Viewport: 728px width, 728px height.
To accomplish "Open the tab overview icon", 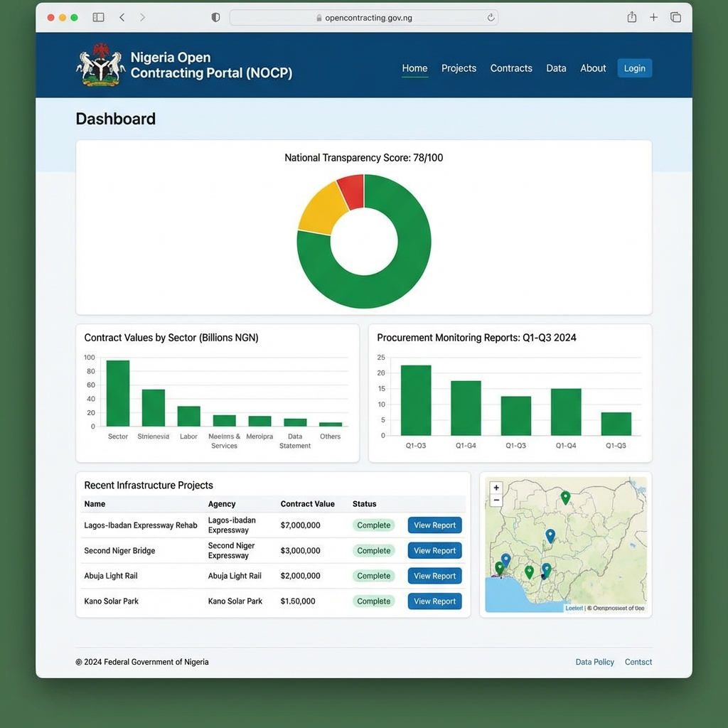I will click(x=675, y=17).
